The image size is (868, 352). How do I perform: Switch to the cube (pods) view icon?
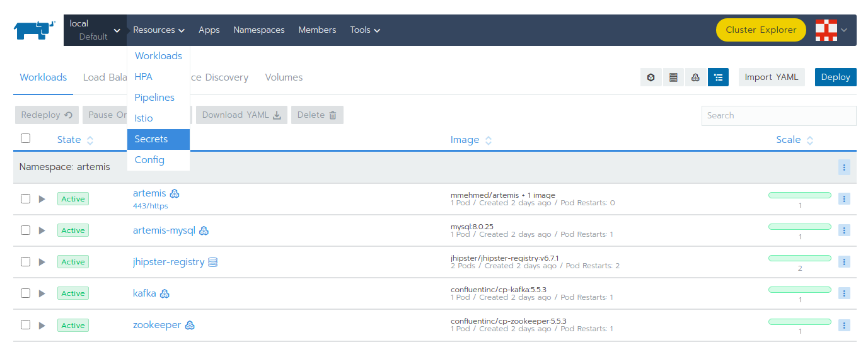click(x=651, y=77)
